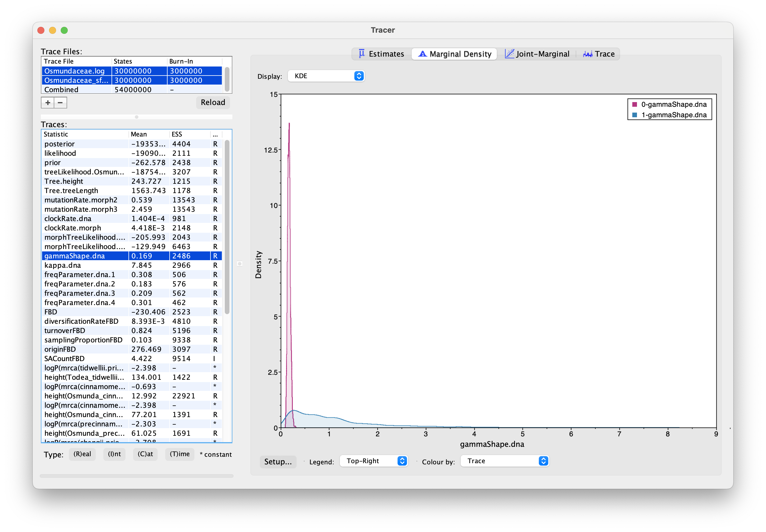Select the mutationRate.morph3 row
This screenshot has width=766, height=532.
pos(132,209)
